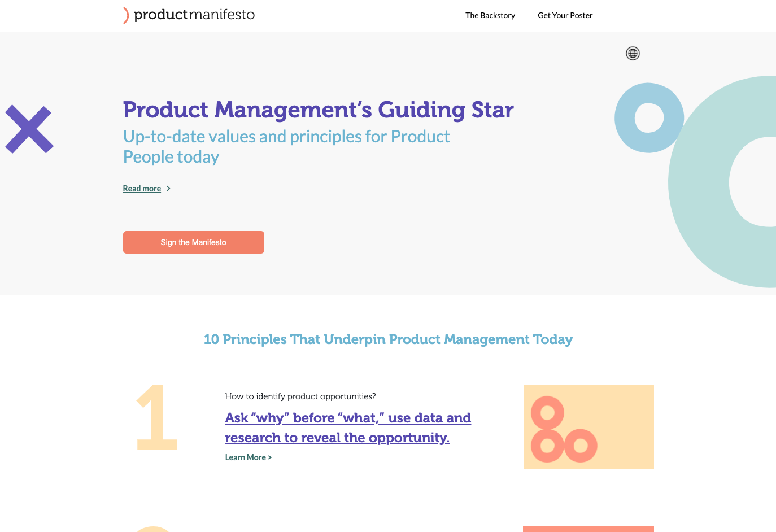Click Learn More under principle one
The width and height of the screenshot is (776, 532).
(x=249, y=457)
